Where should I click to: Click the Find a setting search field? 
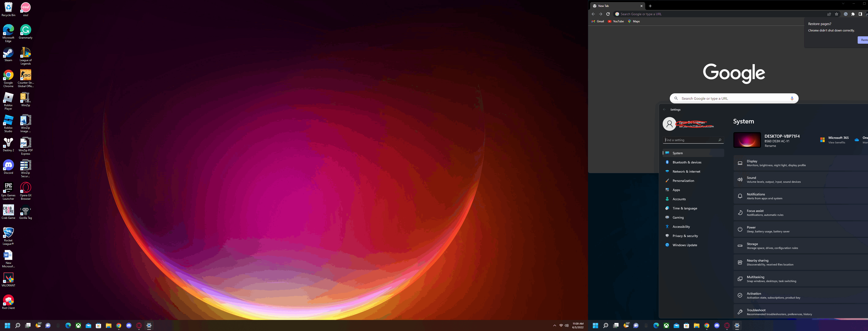point(693,140)
